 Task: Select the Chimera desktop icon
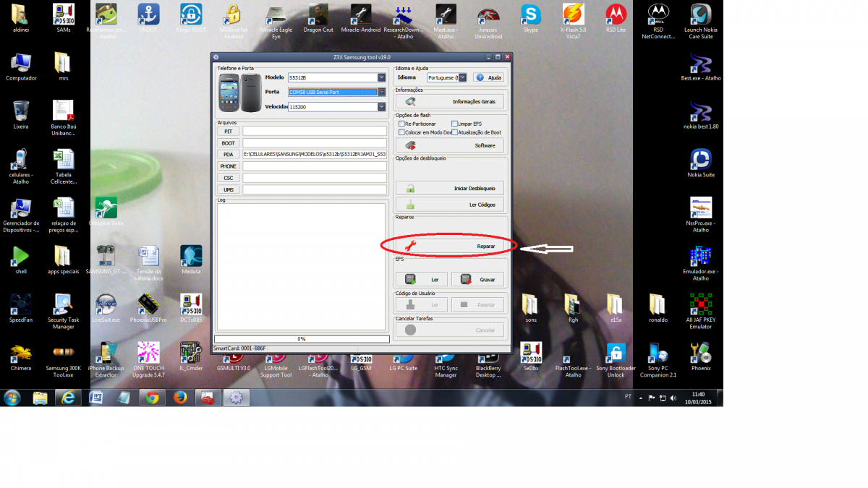[21, 357]
